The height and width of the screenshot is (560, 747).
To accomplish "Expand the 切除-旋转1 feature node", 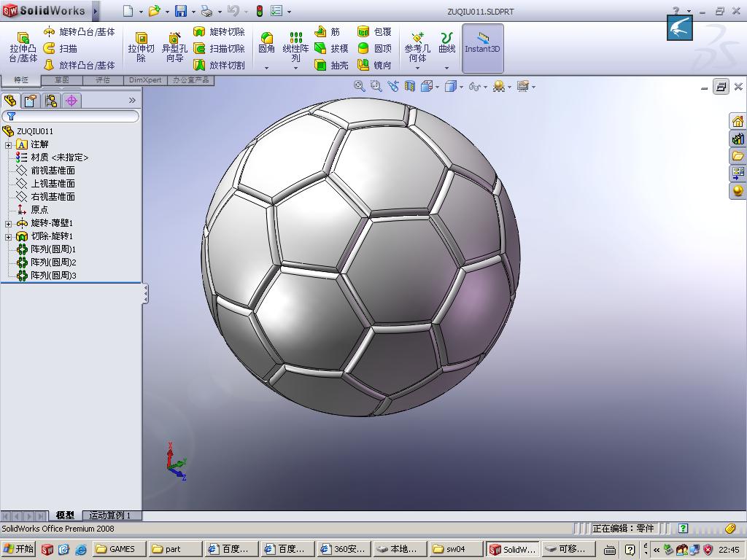I will click(8, 237).
